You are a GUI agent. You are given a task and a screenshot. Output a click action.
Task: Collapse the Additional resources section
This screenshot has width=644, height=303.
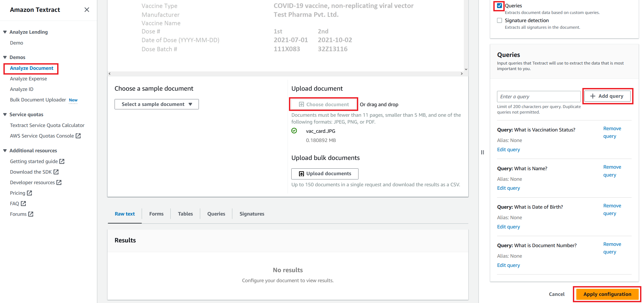click(x=5, y=150)
